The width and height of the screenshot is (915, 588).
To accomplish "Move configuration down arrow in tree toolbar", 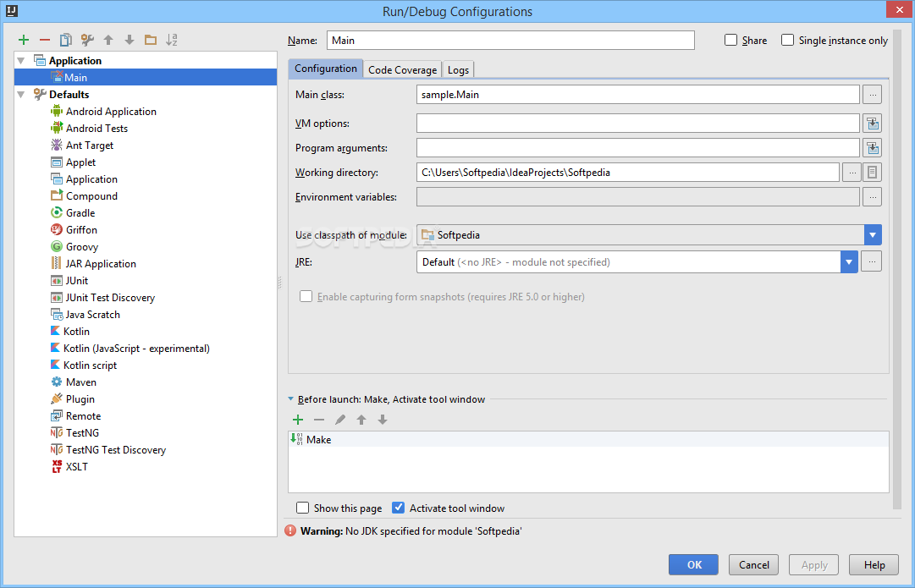I will click(130, 40).
